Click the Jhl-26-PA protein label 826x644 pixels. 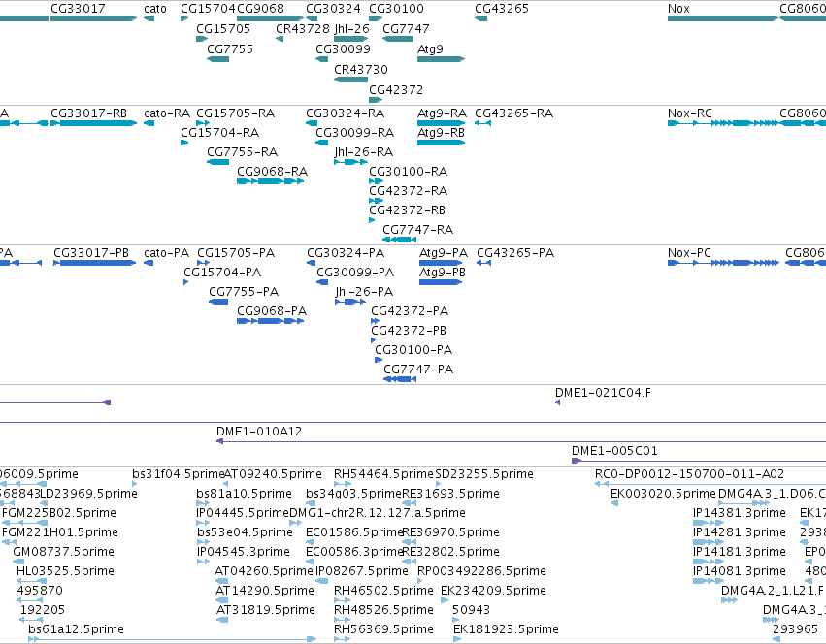point(364,292)
